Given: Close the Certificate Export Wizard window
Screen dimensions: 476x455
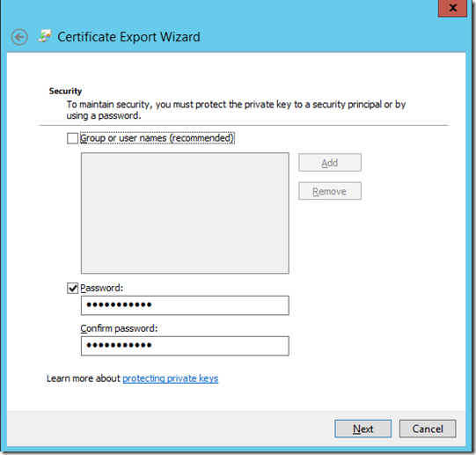Looking at the screenshot, I should 452,8.
